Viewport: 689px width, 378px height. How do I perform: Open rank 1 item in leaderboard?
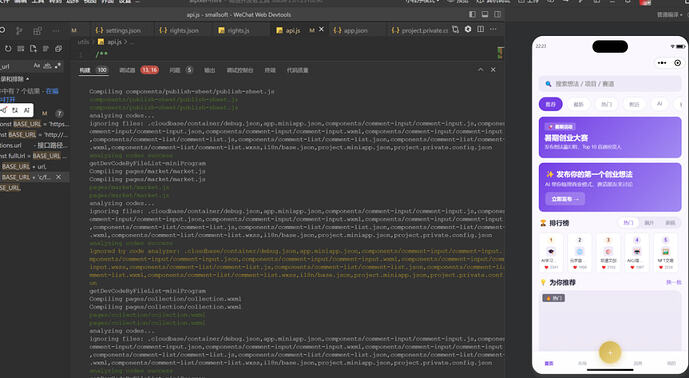pyautogui.click(x=551, y=253)
